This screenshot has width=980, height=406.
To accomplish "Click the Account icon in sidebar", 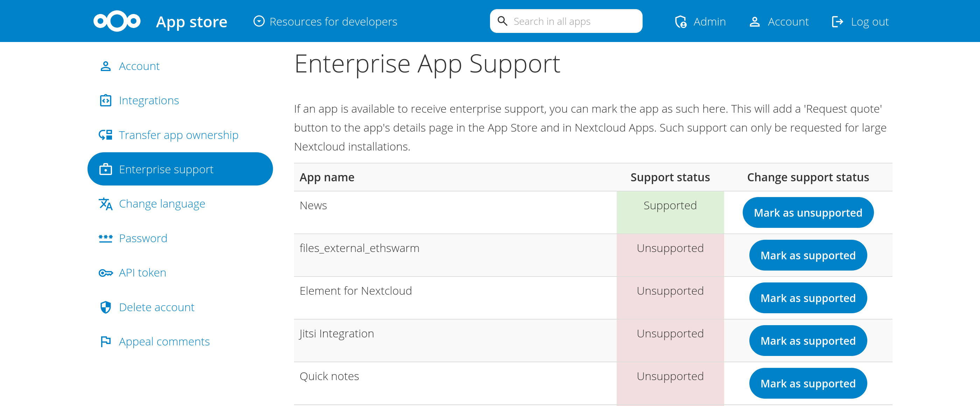I will 105,65.
